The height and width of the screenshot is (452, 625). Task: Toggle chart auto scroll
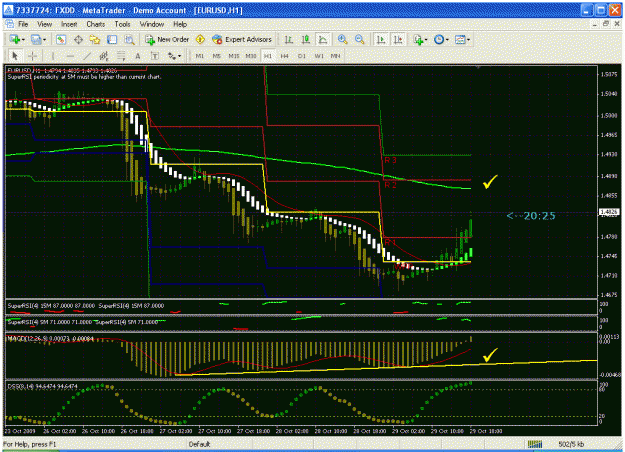click(x=381, y=39)
